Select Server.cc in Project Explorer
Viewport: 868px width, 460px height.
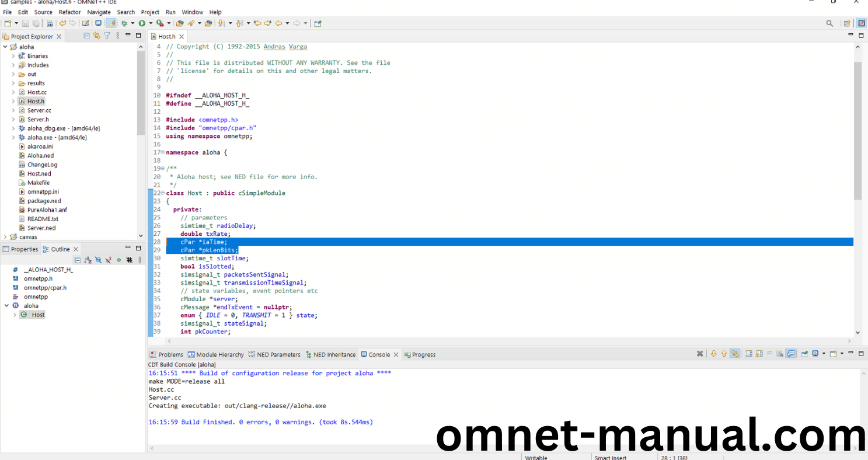tap(39, 110)
